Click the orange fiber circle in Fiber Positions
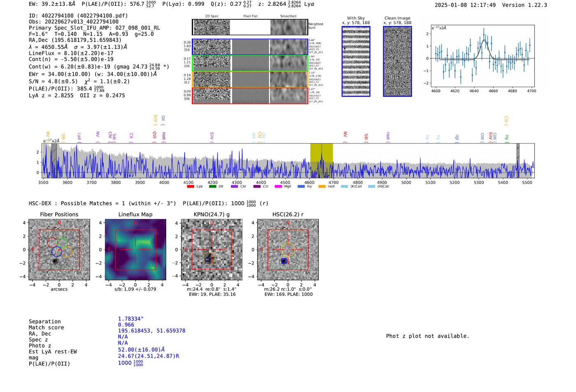Viewport: 576px width, 392px height. (67, 252)
